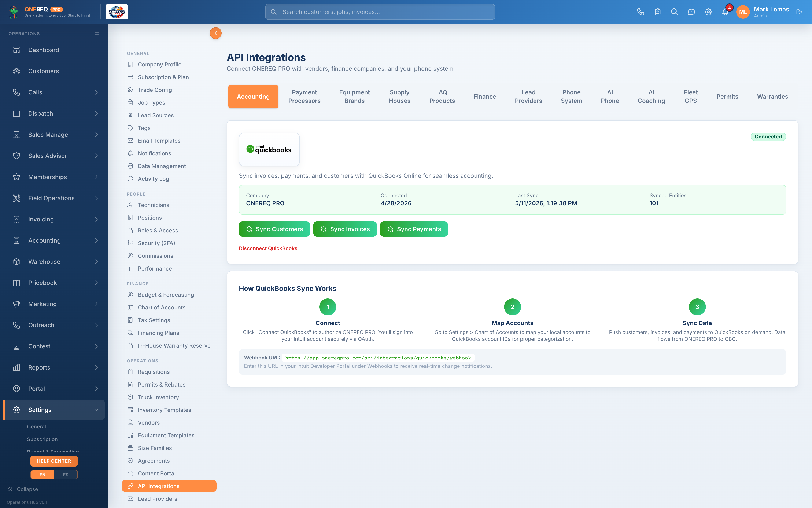Expand the Memberships sidebar menu
This screenshot has height=508, width=812.
[54, 177]
